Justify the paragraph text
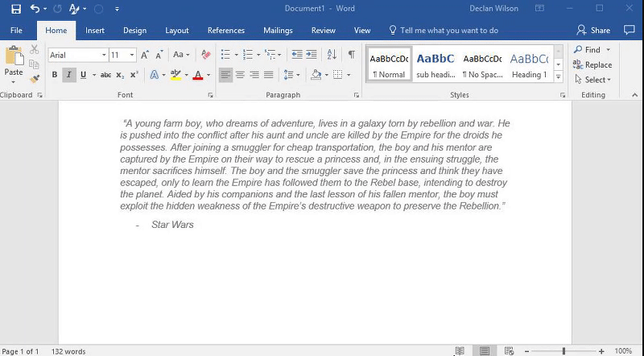Viewport: 644px width, 356px height. [269, 75]
